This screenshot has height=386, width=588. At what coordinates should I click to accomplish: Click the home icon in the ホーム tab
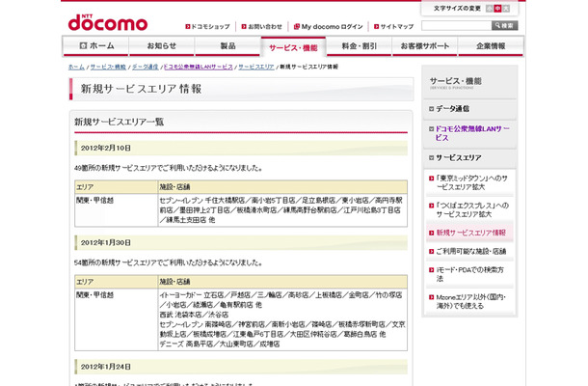[83, 45]
